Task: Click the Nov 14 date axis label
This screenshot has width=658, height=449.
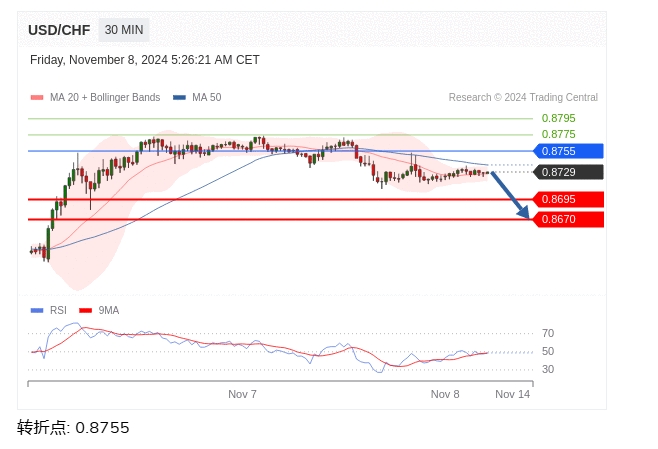Action: tap(512, 394)
